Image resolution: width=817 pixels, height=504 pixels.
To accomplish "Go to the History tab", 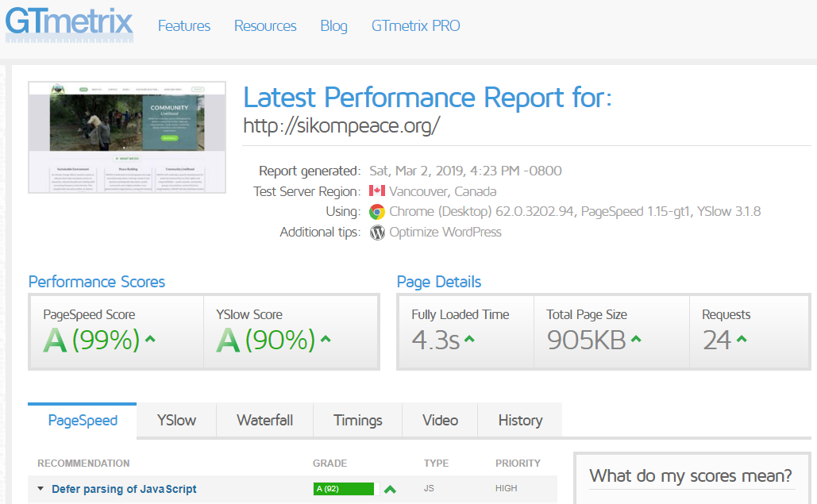I will pos(520,421).
